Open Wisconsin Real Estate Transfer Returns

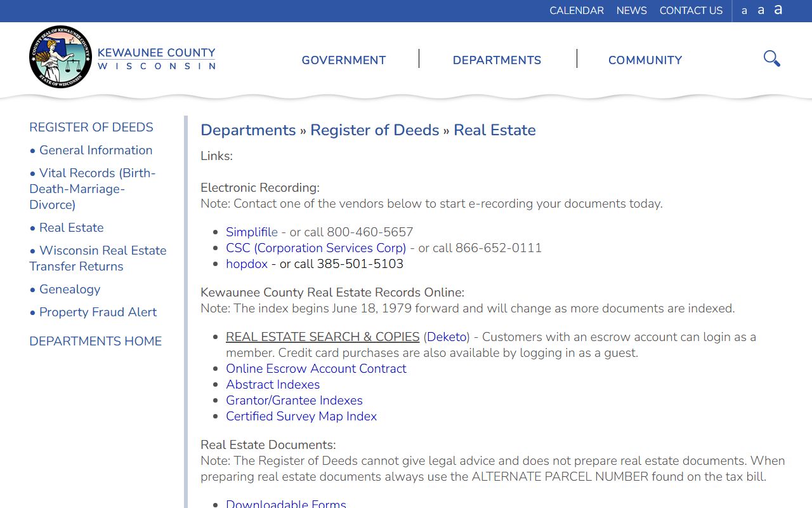click(98, 258)
